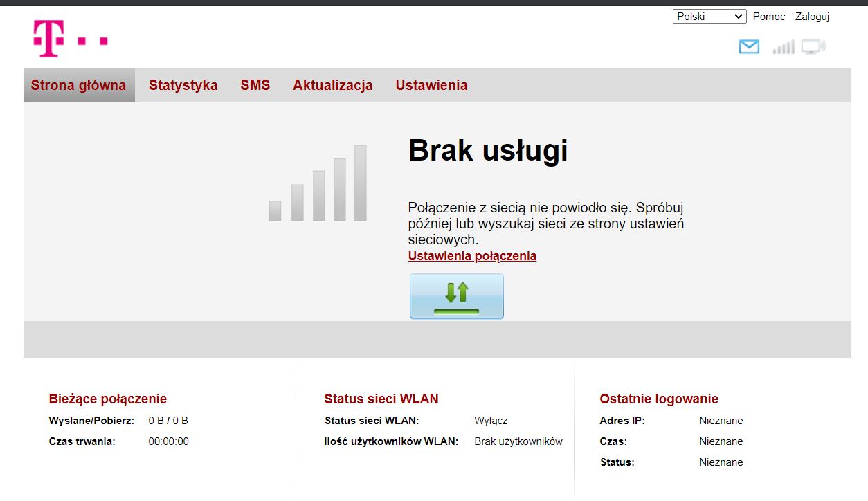Click the Adres IP value Nieznane
This screenshot has width=868, height=501.
[721, 420]
